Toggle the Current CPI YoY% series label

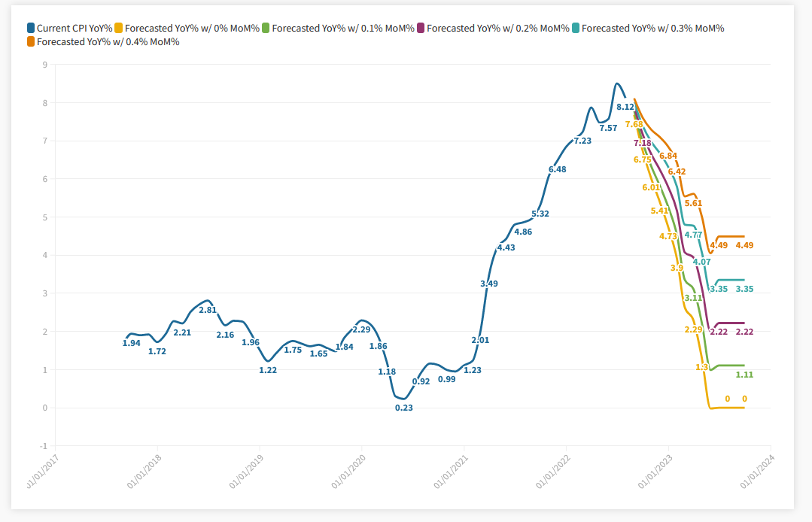pos(75,29)
